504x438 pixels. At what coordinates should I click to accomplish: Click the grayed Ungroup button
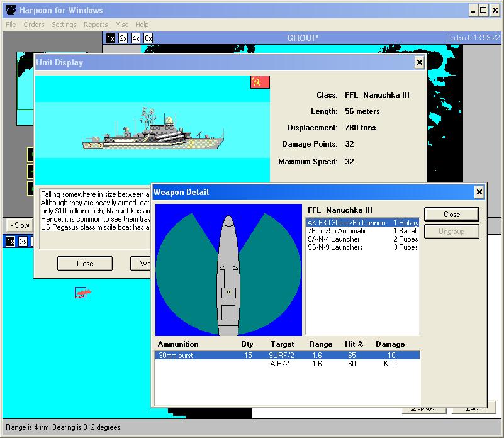452,232
